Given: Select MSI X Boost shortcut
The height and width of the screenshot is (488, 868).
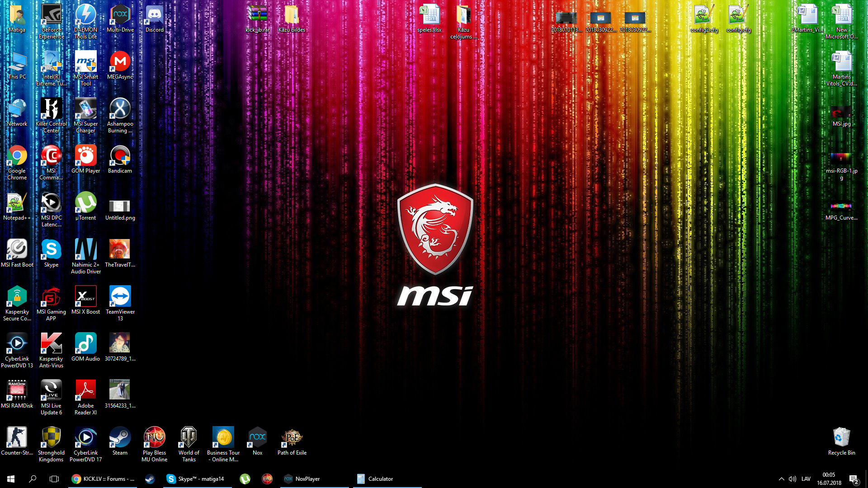Looking at the screenshot, I should [85, 300].
